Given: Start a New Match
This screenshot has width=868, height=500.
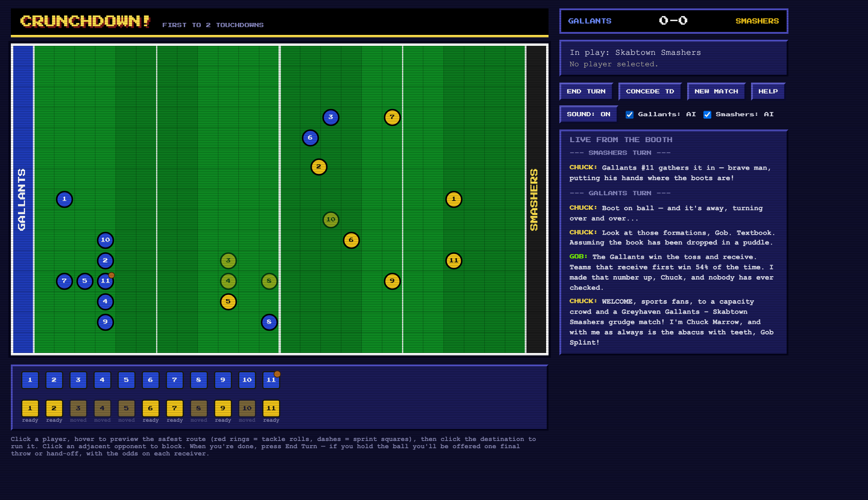Looking at the screenshot, I should pos(716,91).
